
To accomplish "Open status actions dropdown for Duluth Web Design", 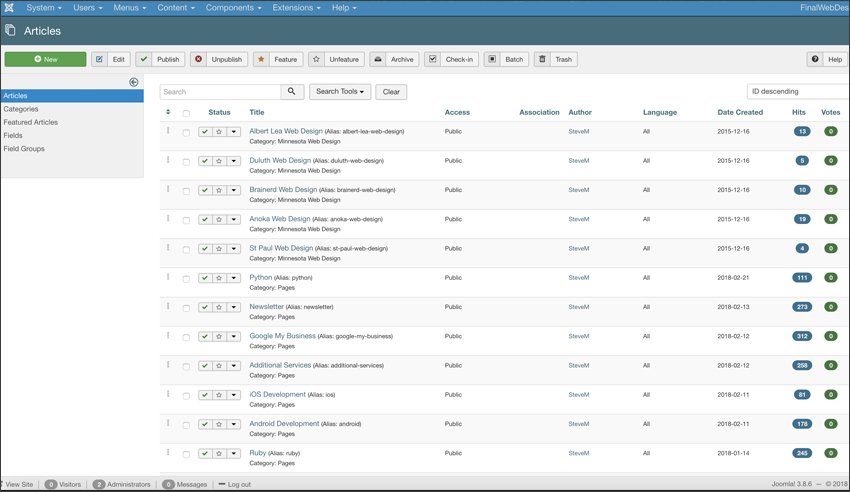I will 234,161.
